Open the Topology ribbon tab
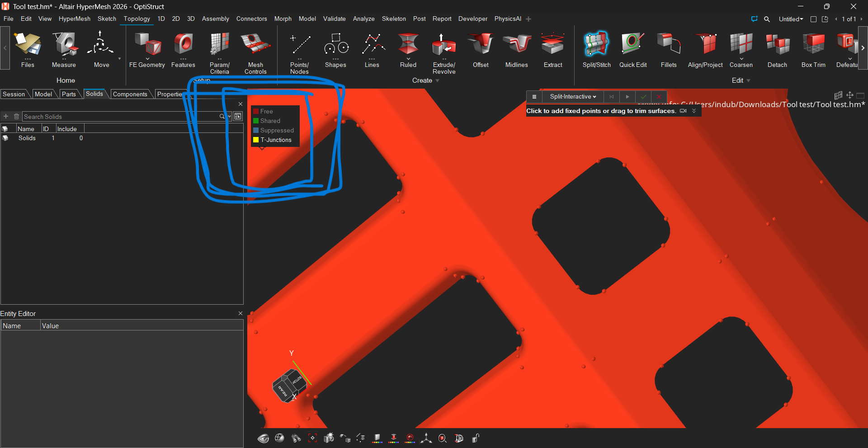Viewport: 868px width, 448px height. [137, 19]
